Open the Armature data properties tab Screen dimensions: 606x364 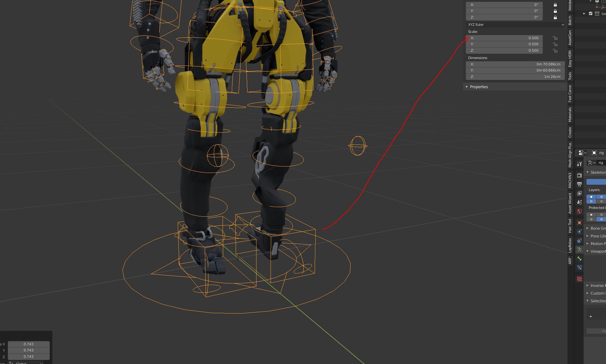(579, 250)
